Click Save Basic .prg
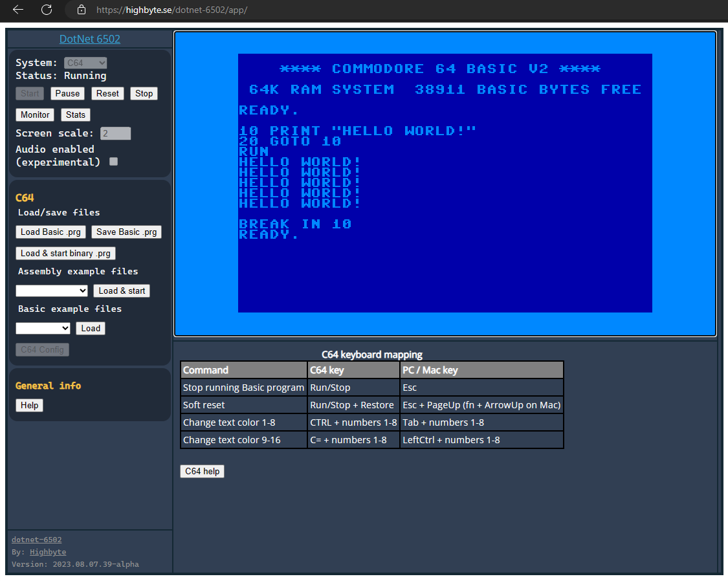The height and width of the screenshot is (581, 728). [126, 232]
